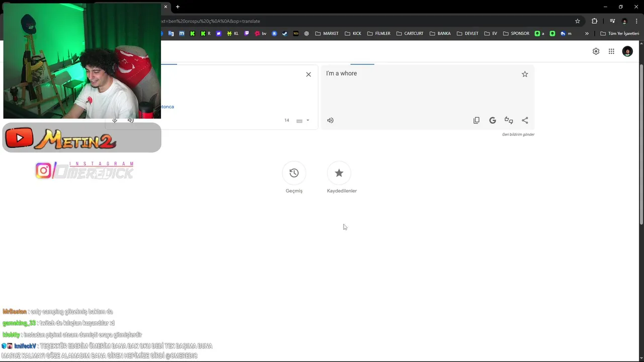Open the Google apps grid
644x362 pixels.
tap(611, 51)
